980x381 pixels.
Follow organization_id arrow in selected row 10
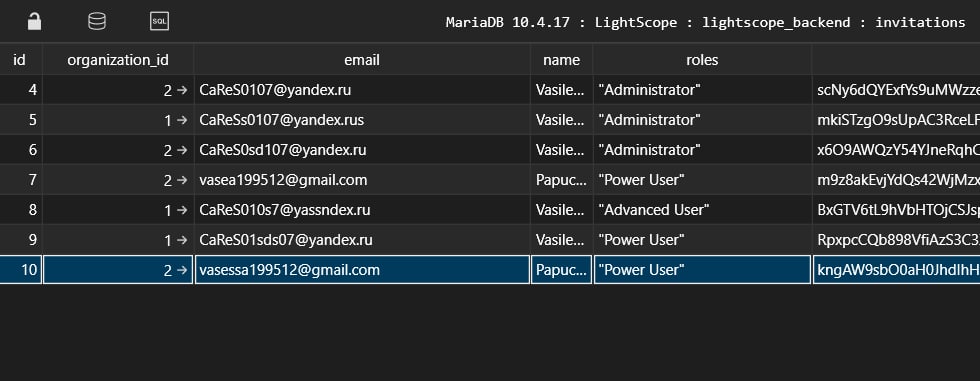click(x=182, y=270)
